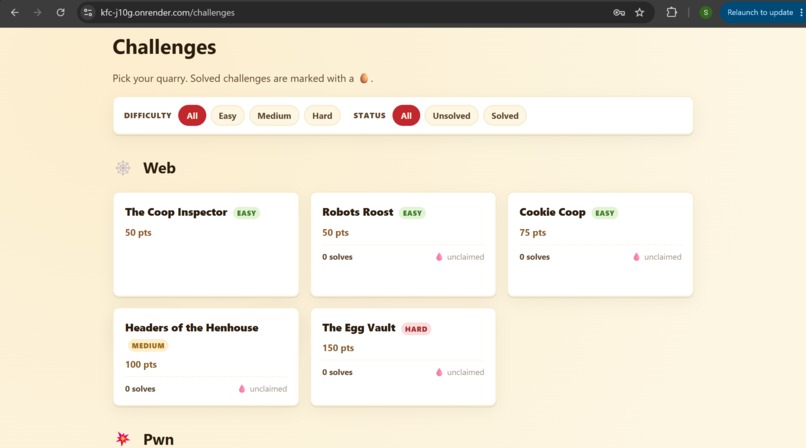Click the Pwn category burst icon
Viewport: 806px width, 448px height.
pos(123,439)
